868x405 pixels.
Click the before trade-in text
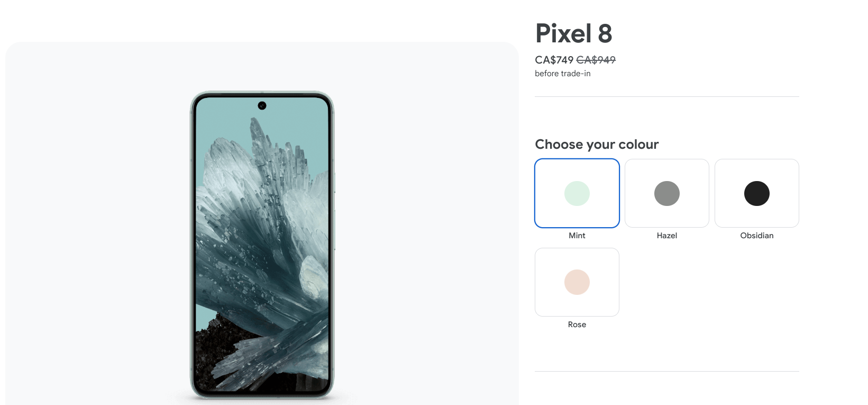[563, 74]
